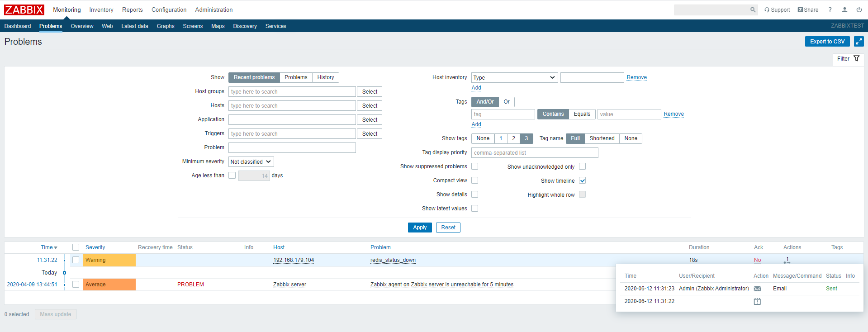Sort table by Severity column
The width and height of the screenshot is (868, 332).
click(95, 247)
